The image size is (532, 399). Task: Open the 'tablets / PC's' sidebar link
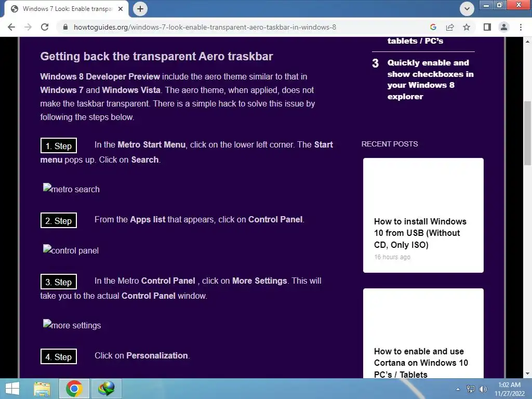point(415,41)
